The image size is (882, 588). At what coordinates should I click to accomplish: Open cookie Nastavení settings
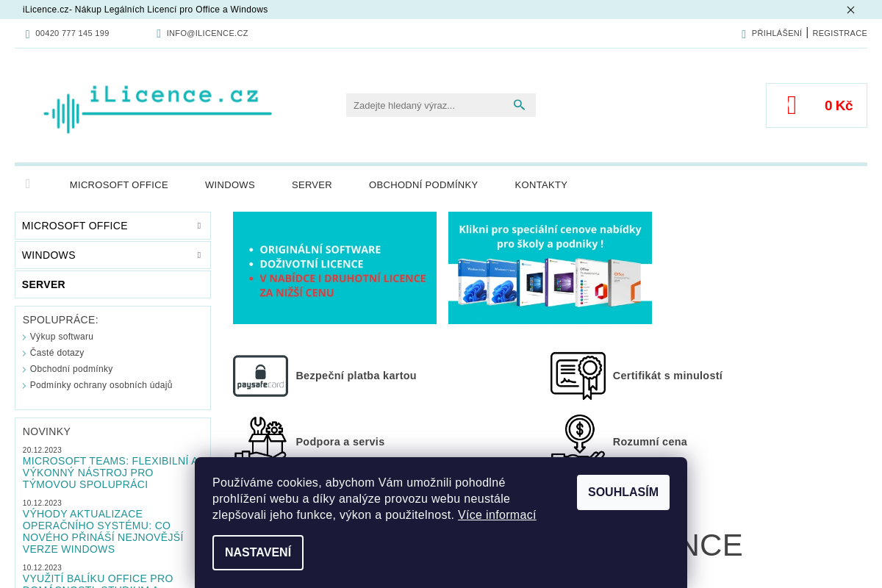point(258,553)
